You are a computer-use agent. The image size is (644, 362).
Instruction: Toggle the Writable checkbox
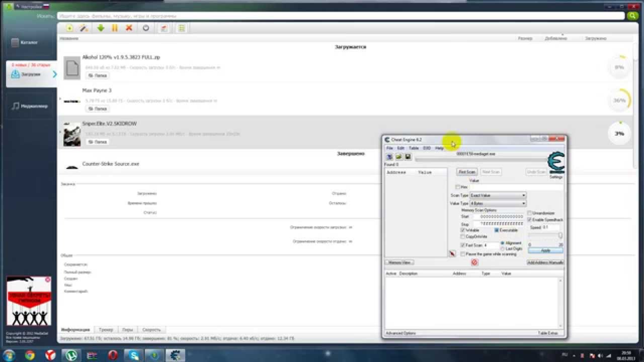[x=463, y=230]
